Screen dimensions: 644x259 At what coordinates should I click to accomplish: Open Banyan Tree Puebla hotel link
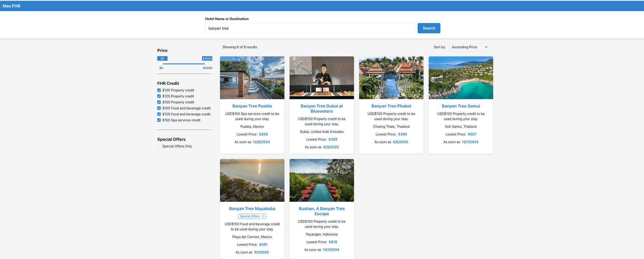252,106
